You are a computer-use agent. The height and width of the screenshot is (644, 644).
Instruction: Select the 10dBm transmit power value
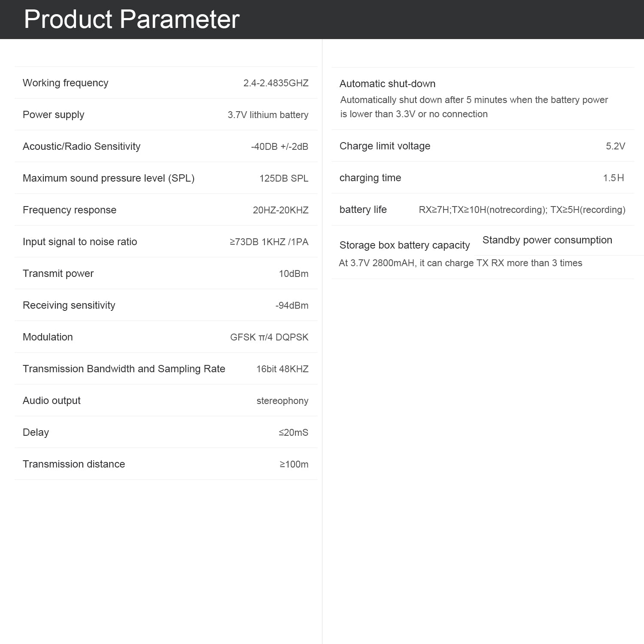(293, 273)
